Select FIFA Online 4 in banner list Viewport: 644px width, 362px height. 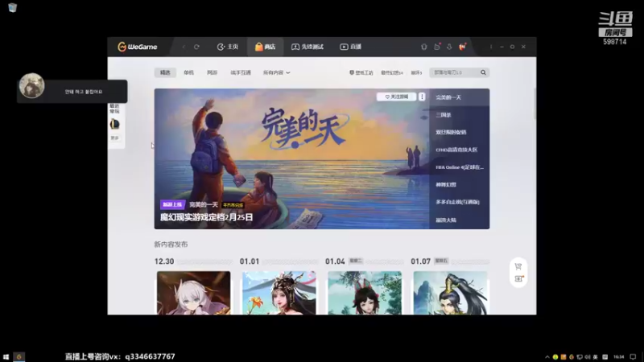(x=459, y=167)
